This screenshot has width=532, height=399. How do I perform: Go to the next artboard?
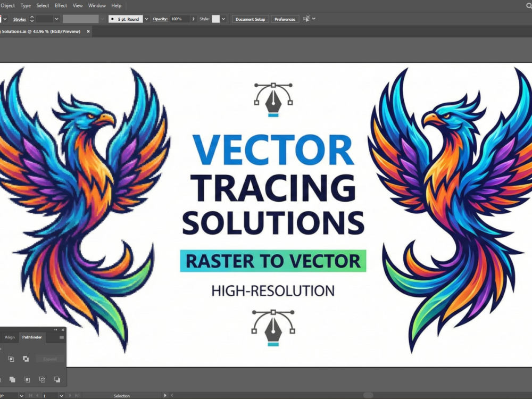tap(70, 396)
